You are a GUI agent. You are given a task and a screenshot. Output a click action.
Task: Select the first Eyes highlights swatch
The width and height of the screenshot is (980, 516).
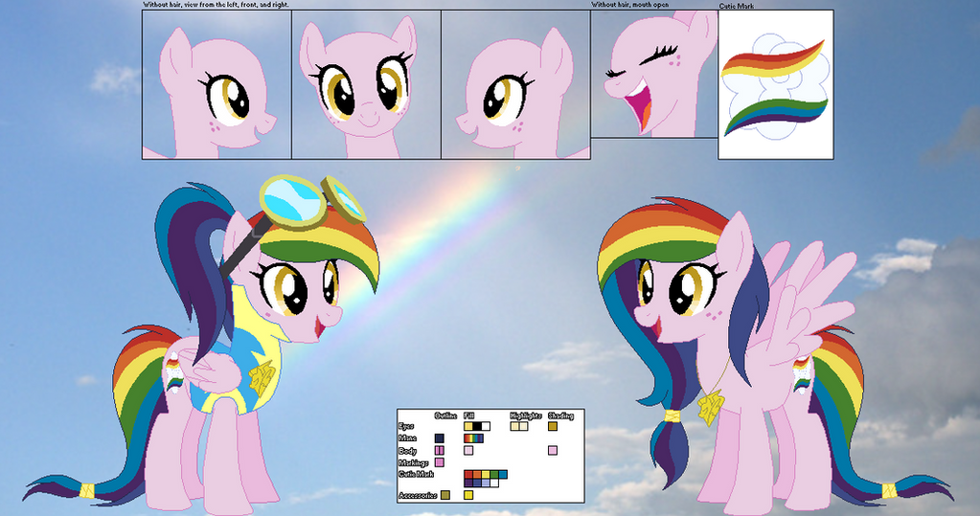515,426
